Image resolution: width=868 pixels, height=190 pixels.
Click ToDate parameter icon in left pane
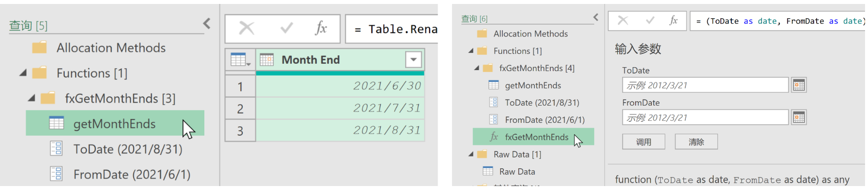56,149
